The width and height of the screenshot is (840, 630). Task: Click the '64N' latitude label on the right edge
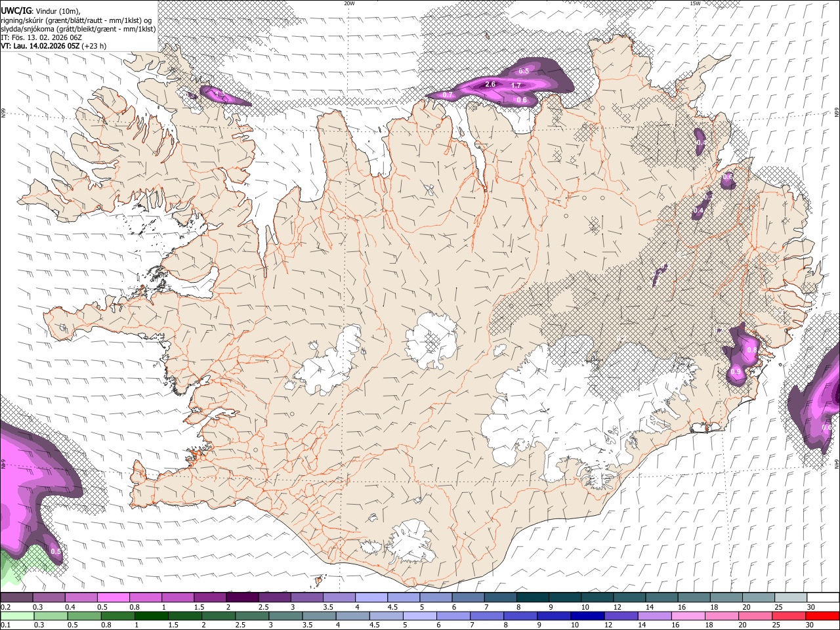tap(837, 463)
